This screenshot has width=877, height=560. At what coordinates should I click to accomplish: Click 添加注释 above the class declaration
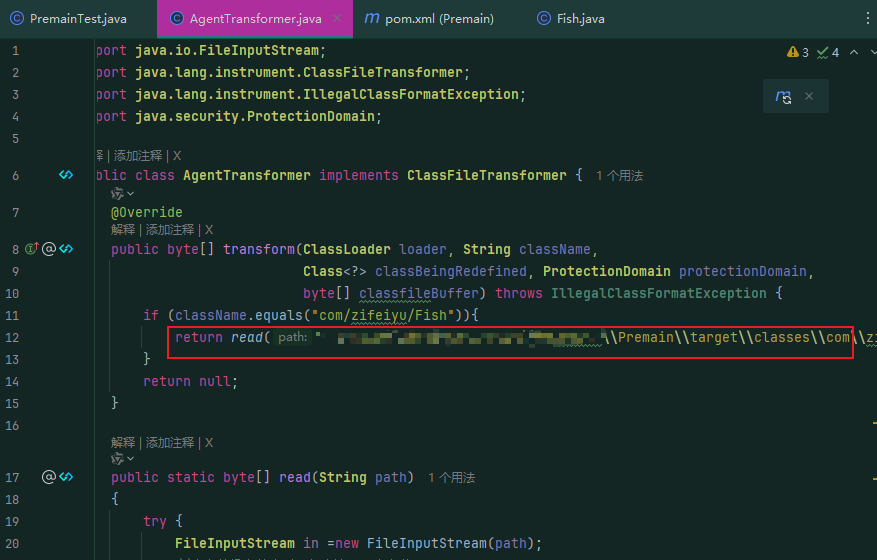(x=138, y=156)
